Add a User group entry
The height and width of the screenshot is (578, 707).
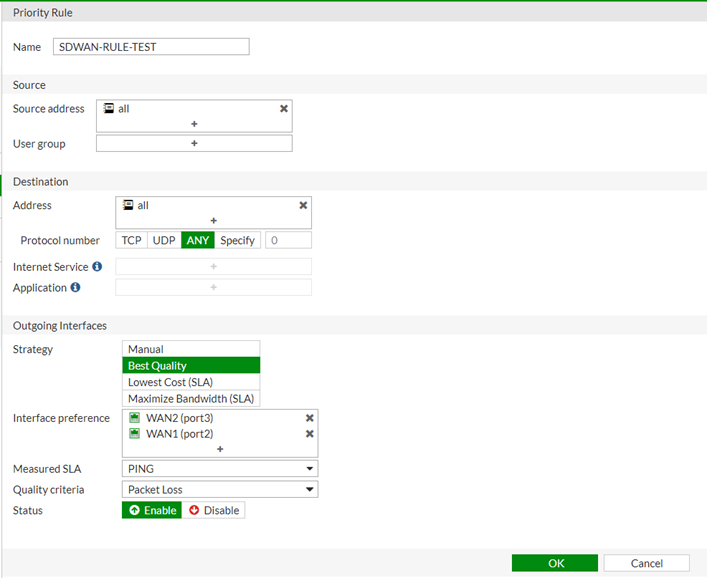194,144
